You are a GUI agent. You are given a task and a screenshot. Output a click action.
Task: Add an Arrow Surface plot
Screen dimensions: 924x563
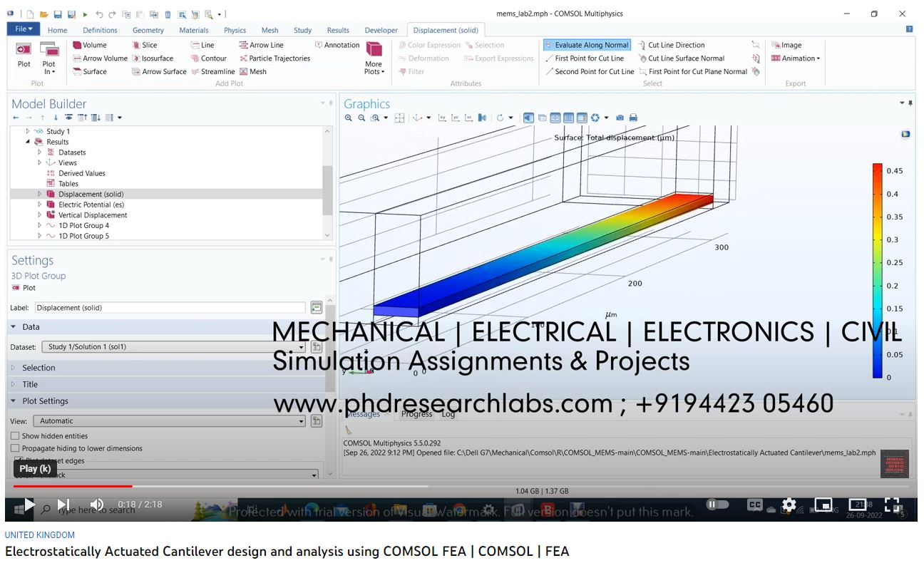click(x=159, y=71)
